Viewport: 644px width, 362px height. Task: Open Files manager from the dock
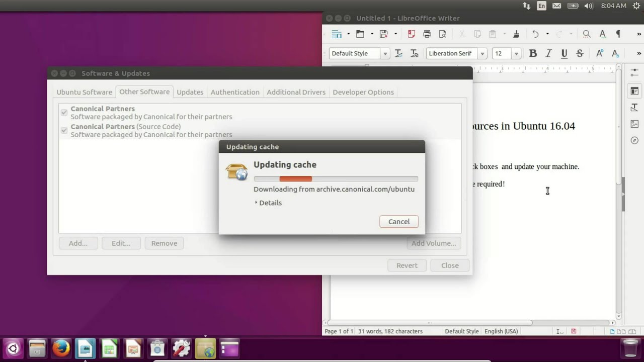(x=37, y=348)
